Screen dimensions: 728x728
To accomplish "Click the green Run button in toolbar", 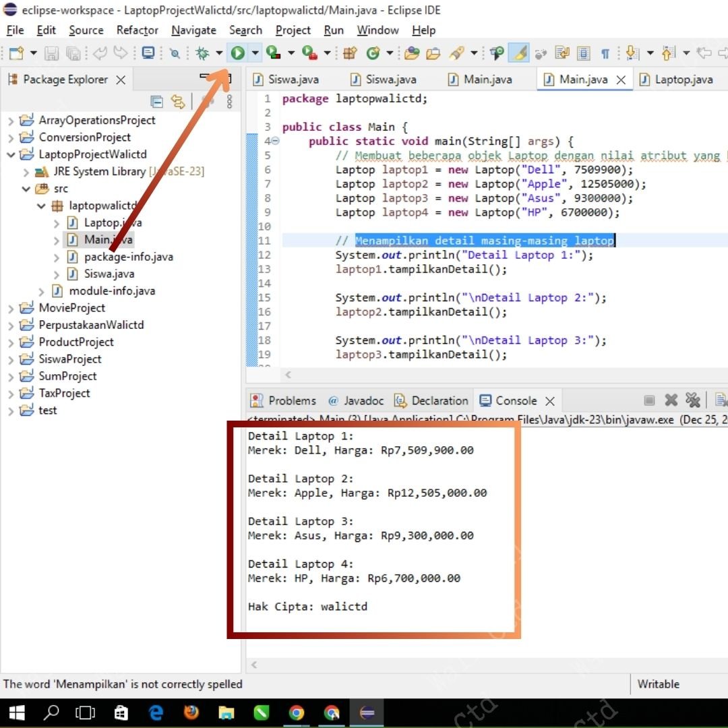I will [238, 53].
